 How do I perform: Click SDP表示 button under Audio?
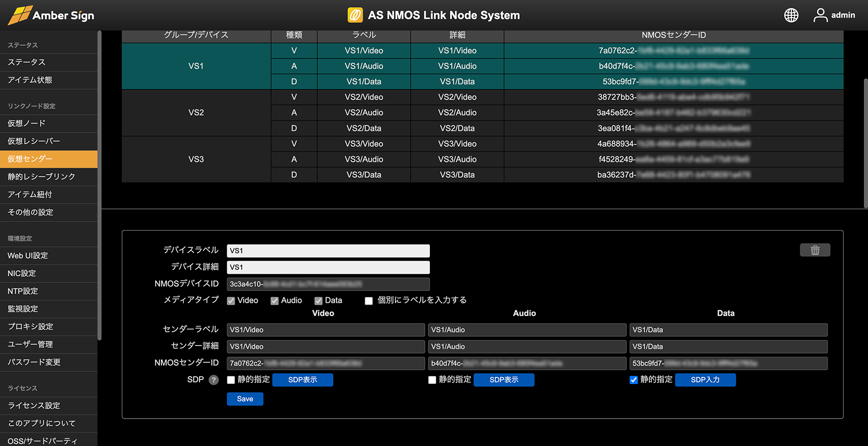504,380
